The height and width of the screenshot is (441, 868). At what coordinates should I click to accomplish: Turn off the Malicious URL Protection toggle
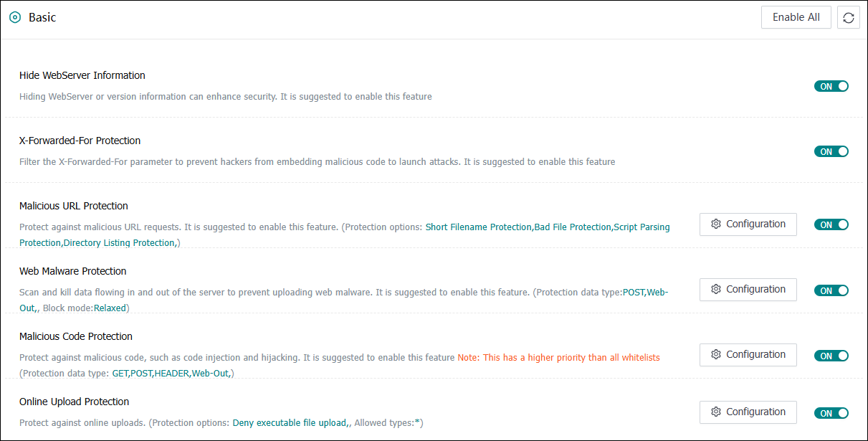pyautogui.click(x=831, y=224)
